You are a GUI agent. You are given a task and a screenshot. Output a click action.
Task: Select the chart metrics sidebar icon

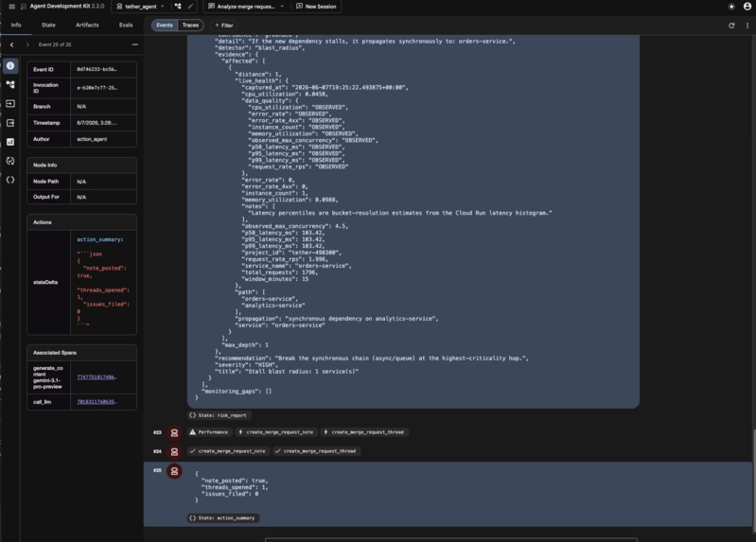click(x=10, y=142)
